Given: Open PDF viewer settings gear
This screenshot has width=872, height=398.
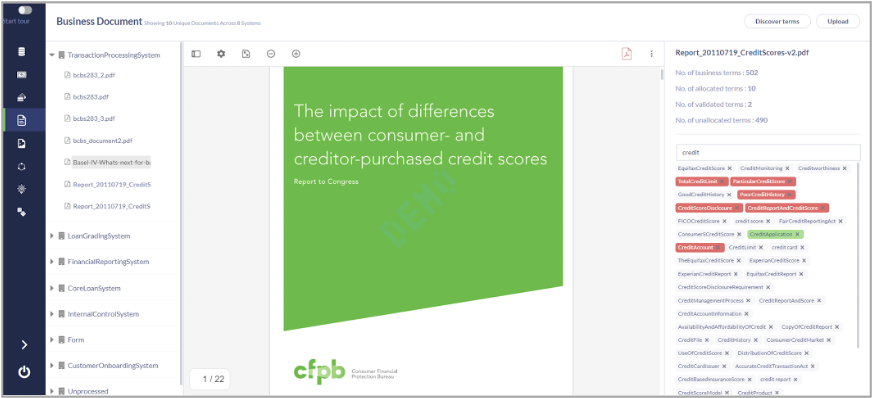Looking at the screenshot, I should coord(221,54).
